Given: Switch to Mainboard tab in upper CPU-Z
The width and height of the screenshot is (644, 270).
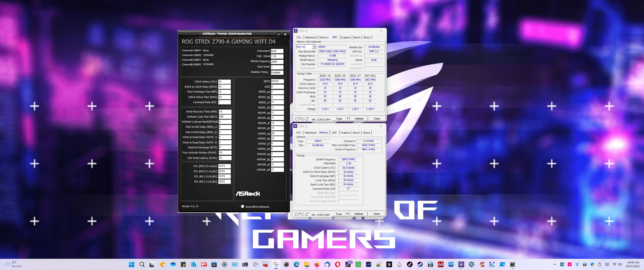Looking at the screenshot, I should [x=311, y=37].
